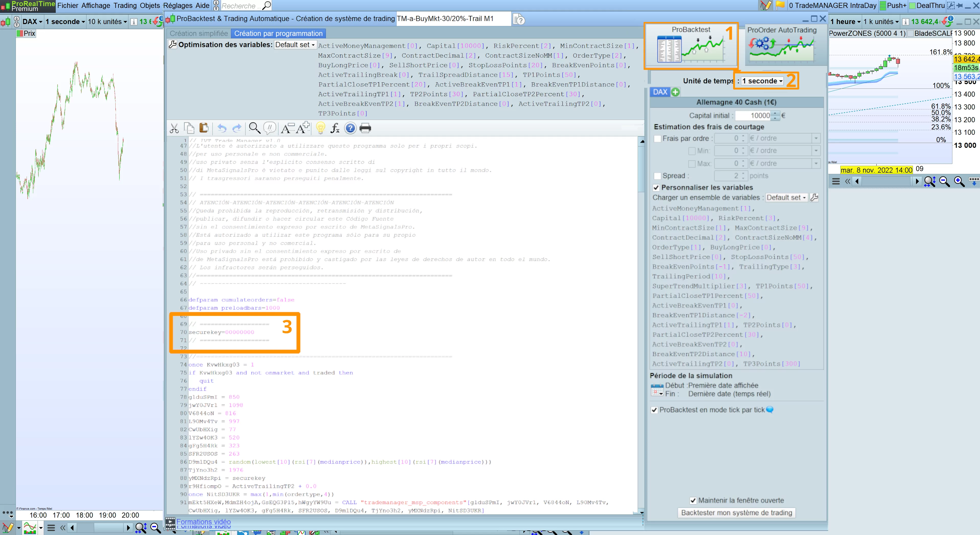Add instrument with green plus next to DAX
This screenshot has width=980, height=535.
[675, 92]
